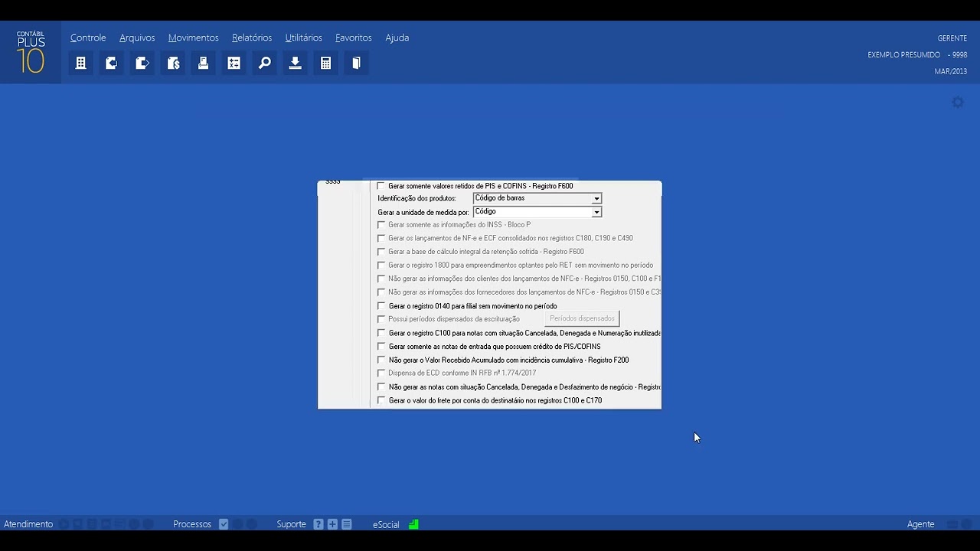Open the document with dollar sign icon

click(173, 64)
